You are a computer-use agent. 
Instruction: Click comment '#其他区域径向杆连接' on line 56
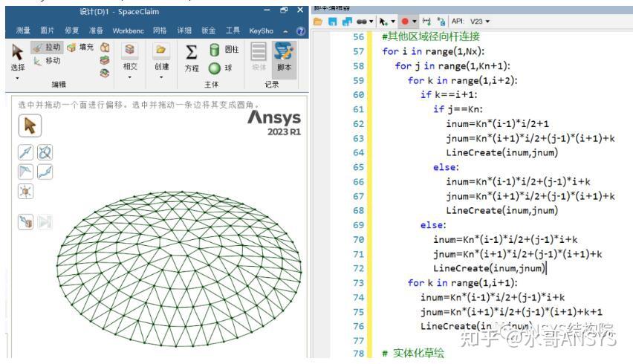[x=431, y=36]
